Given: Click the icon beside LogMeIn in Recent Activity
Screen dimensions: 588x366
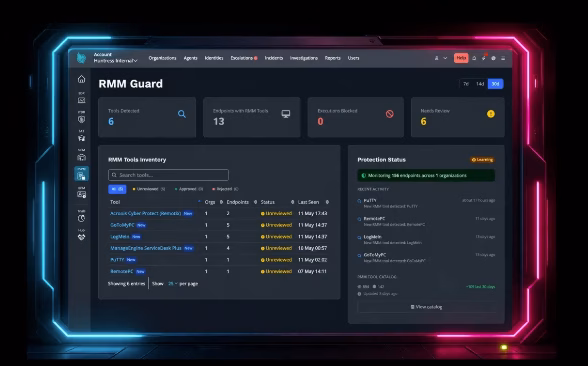Looking at the screenshot, I should tap(359, 237).
